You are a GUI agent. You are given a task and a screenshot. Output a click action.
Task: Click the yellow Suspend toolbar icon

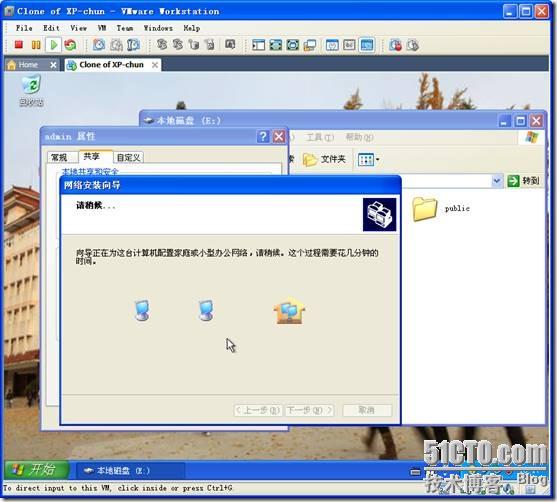36,45
